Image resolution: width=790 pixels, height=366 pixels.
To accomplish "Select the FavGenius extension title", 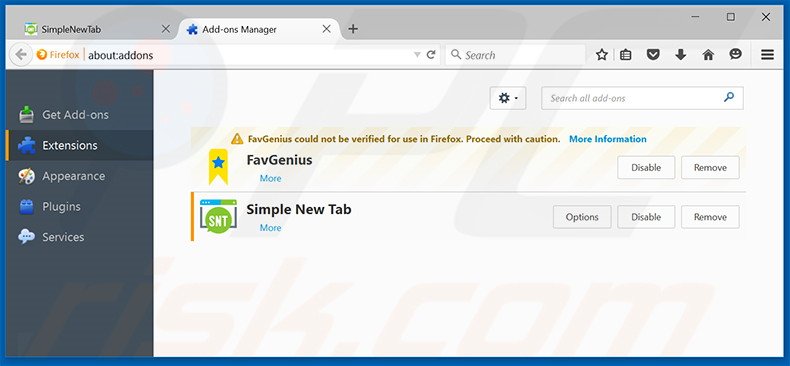I will [279, 160].
